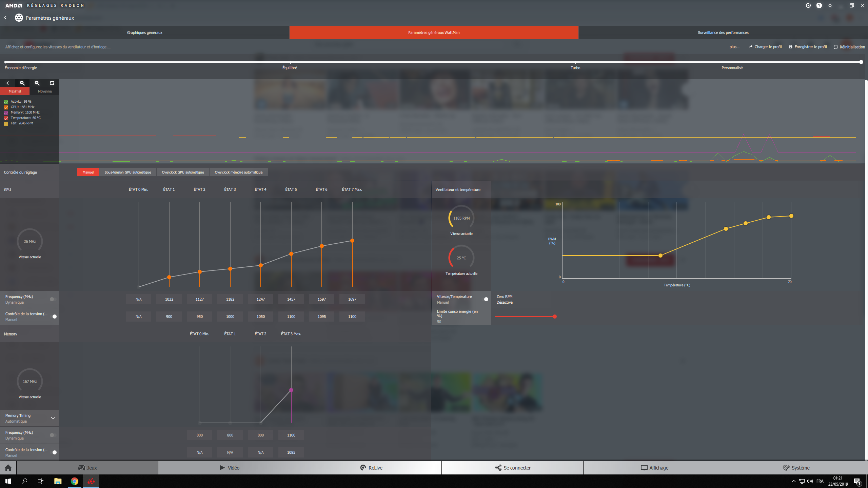Uncheck the Fan RPM graph checkbox
Viewport: 868px width, 488px height.
(6, 123)
